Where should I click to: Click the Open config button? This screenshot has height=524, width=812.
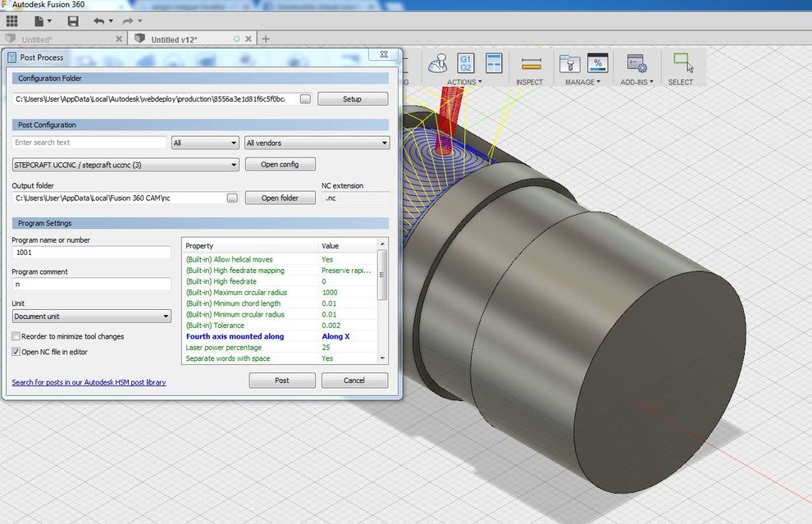tap(280, 164)
